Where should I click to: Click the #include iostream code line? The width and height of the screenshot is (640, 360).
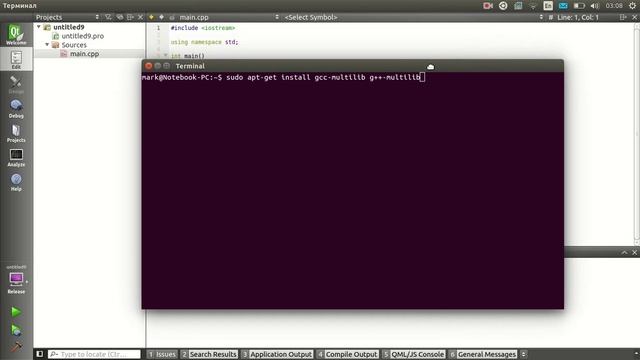point(203,28)
